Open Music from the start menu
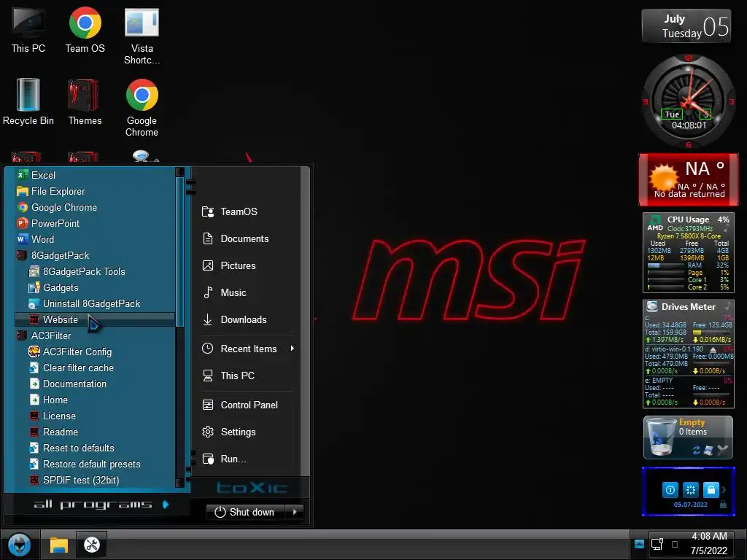Viewport: 747px width, 560px height. point(225,293)
